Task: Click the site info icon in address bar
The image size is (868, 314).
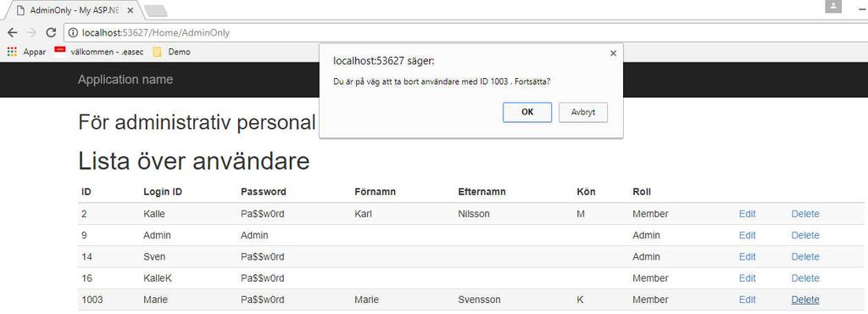Action: (x=73, y=33)
